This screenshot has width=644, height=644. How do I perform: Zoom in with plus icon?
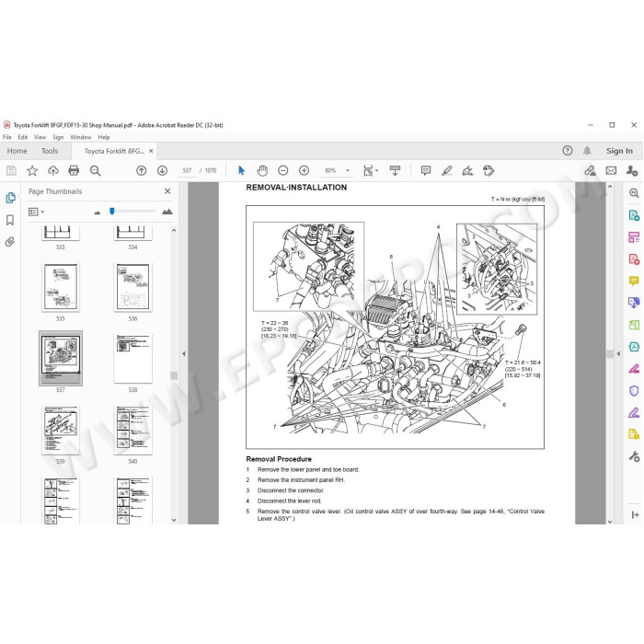coord(304,170)
